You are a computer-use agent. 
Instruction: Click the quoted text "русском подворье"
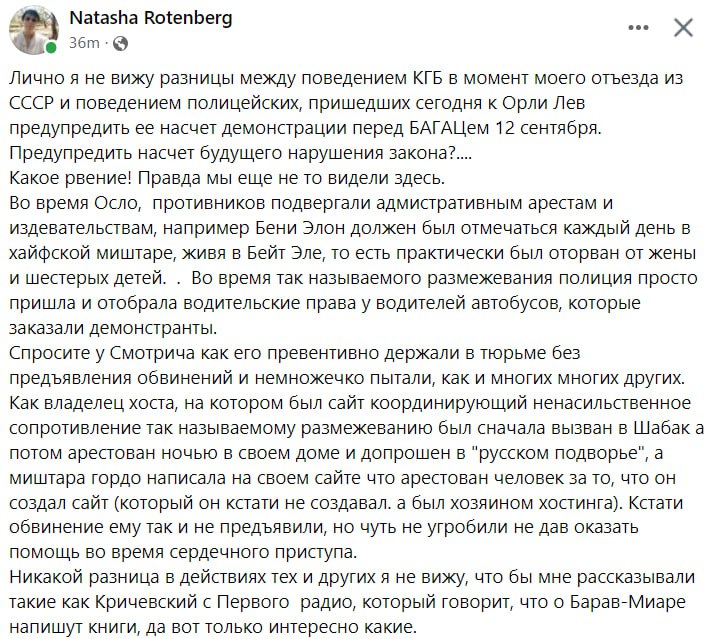point(562,453)
